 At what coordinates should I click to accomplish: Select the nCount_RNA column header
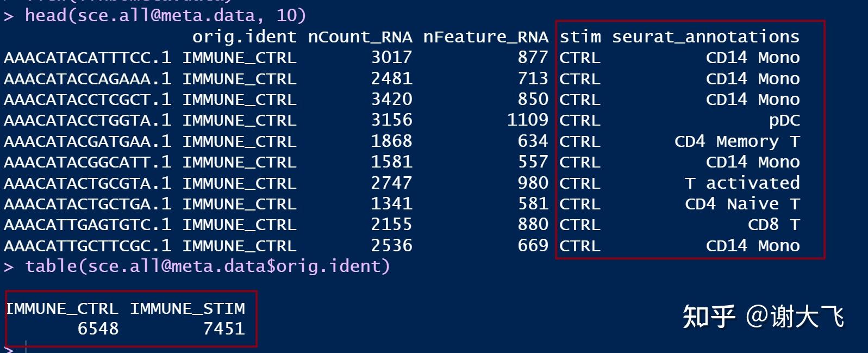click(x=360, y=37)
